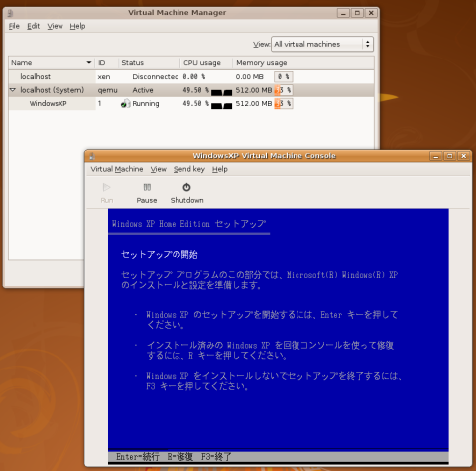The width and height of the screenshot is (476, 471).
Task: Click the Running status text
Action: click(x=146, y=103)
